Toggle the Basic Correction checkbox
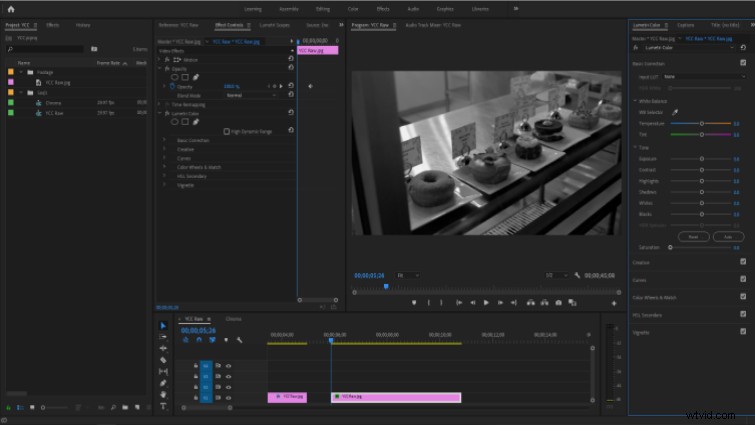This screenshot has height=425, width=755. pyautogui.click(x=743, y=63)
